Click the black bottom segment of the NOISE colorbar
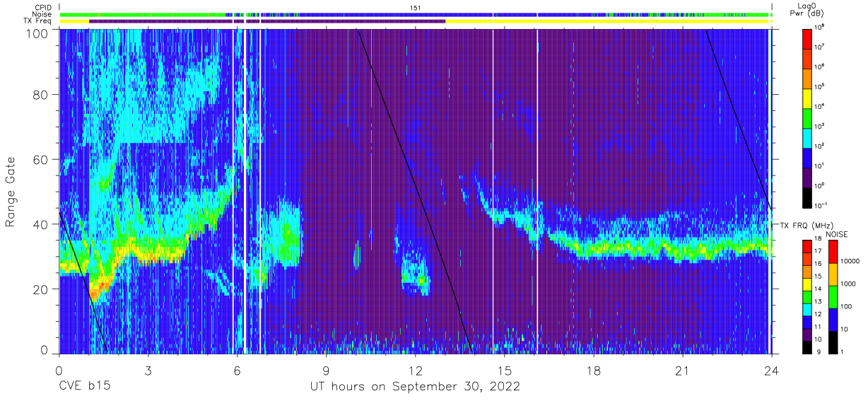The height and width of the screenshot is (401, 868). pyautogui.click(x=833, y=342)
